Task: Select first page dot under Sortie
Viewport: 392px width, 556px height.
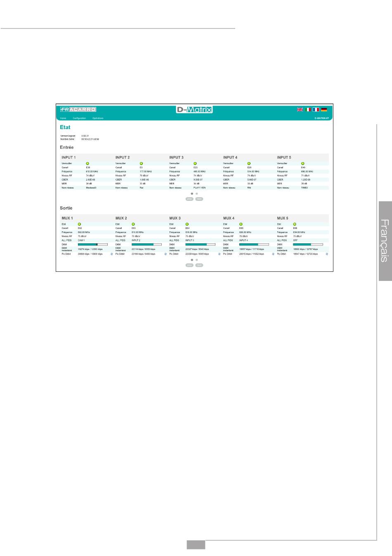Action: 192,260
